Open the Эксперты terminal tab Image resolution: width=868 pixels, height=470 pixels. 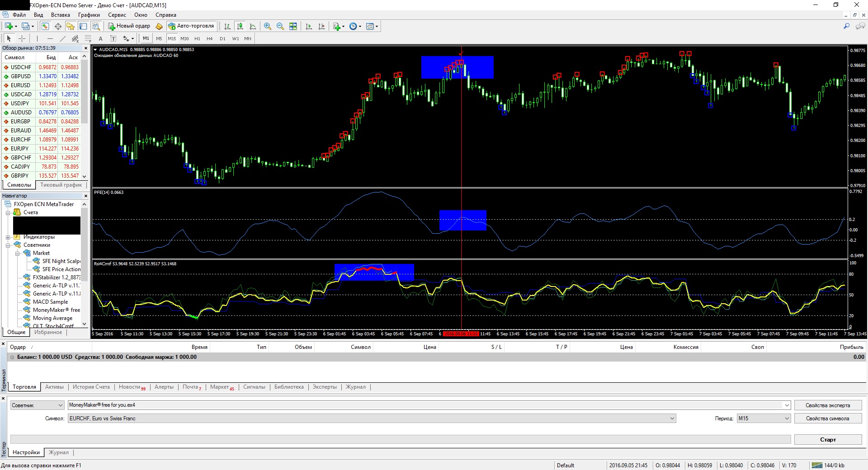(325, 387)
